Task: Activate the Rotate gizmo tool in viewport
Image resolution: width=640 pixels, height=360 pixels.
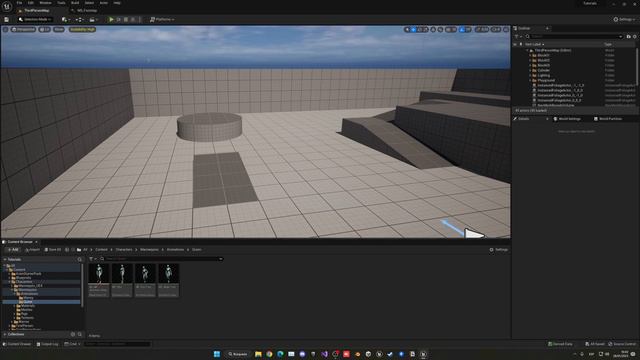Action: [420, 29]
